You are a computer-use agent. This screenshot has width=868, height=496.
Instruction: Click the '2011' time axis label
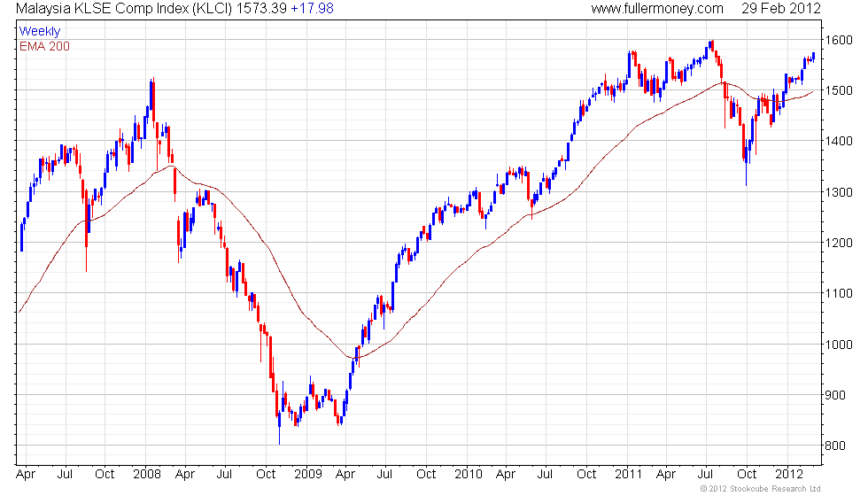click(x=628, y=475)
